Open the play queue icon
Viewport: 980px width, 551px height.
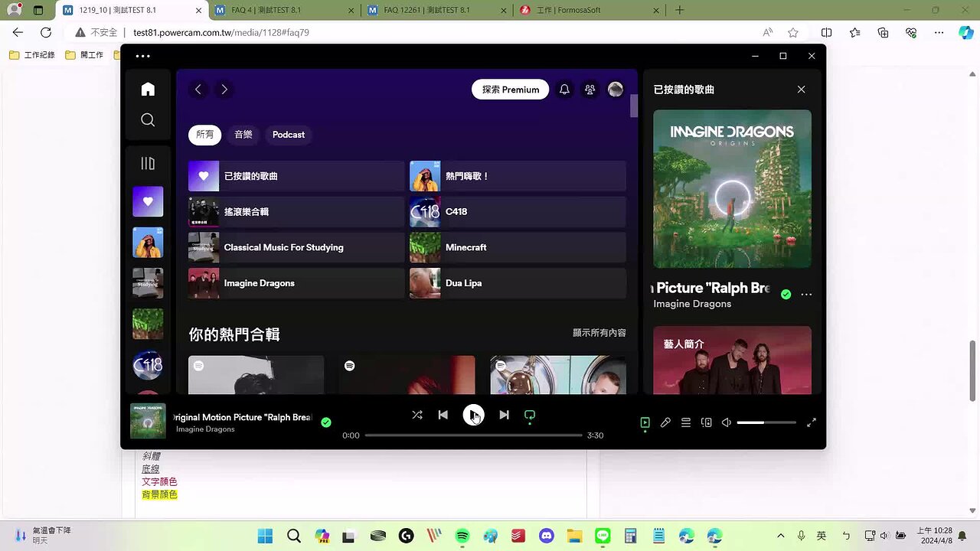coord(686,422)
